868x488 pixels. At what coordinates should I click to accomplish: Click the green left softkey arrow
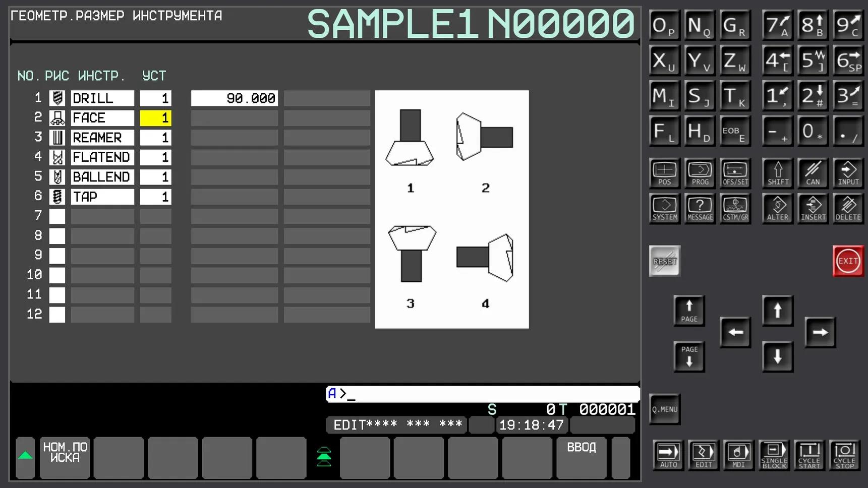[x=25, y=457]
